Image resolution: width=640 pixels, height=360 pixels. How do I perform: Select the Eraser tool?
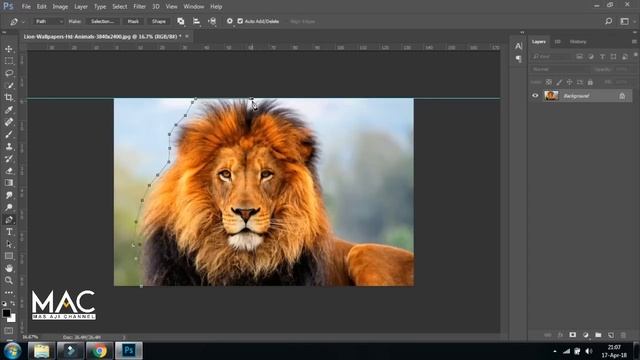[9, 171]
